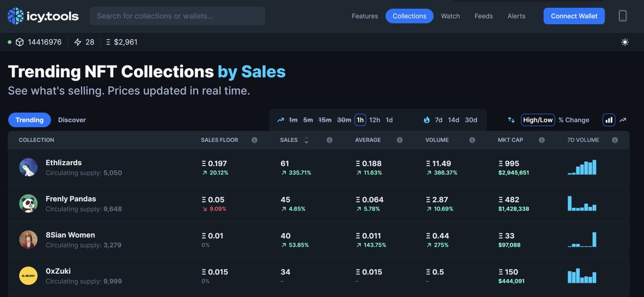
Task: Open the 8Sian Women collection link
Action: click(70, 235)
